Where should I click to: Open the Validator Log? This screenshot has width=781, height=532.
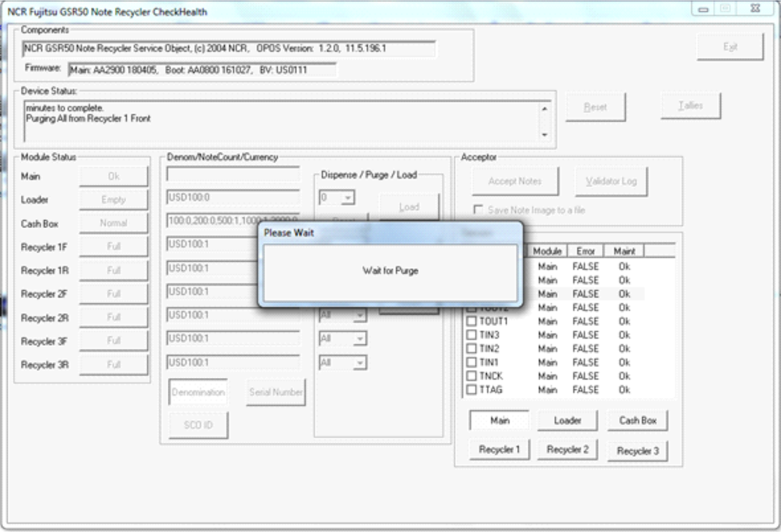pyautogui.click(x=611, y=181)
